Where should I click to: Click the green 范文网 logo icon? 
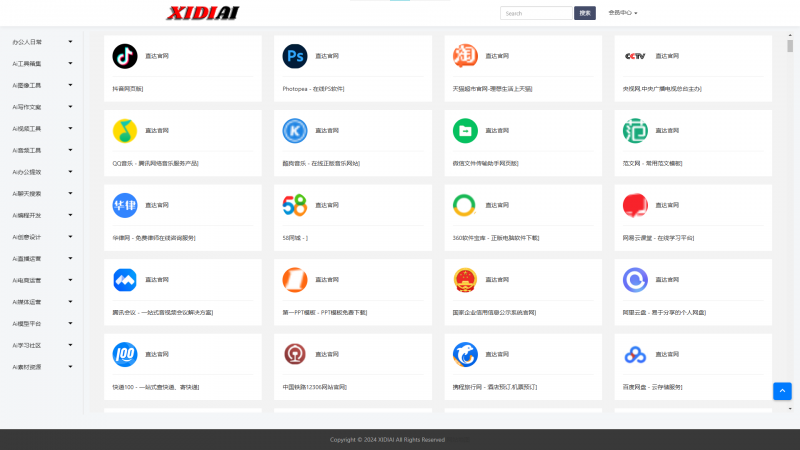(635, 131)
